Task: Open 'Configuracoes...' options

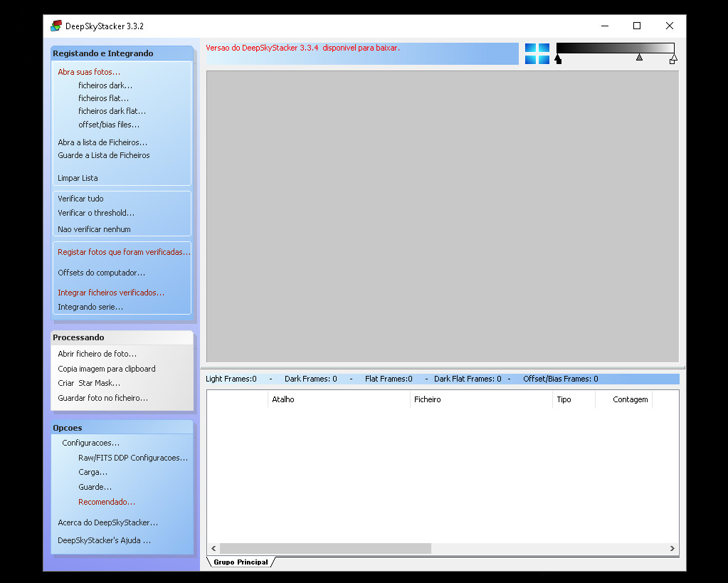Action: click(90, 443)
